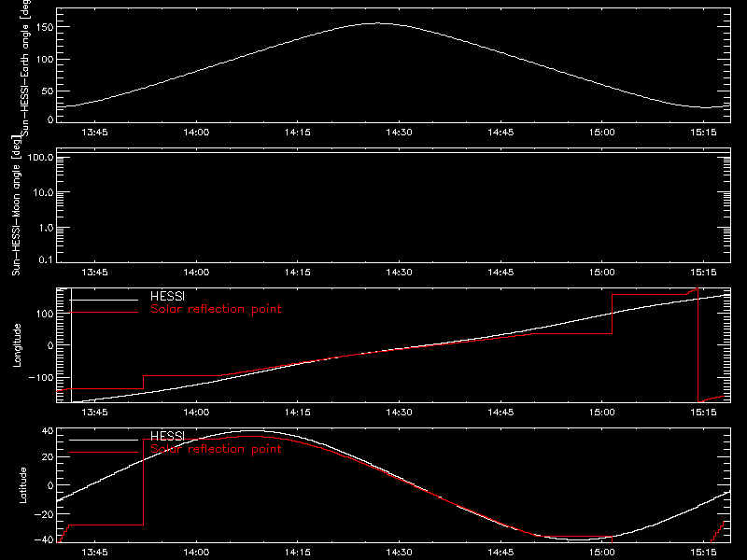Click the red legend line in Longitude plot
This screenshot has height=560, width=747.
click(104, 313)
